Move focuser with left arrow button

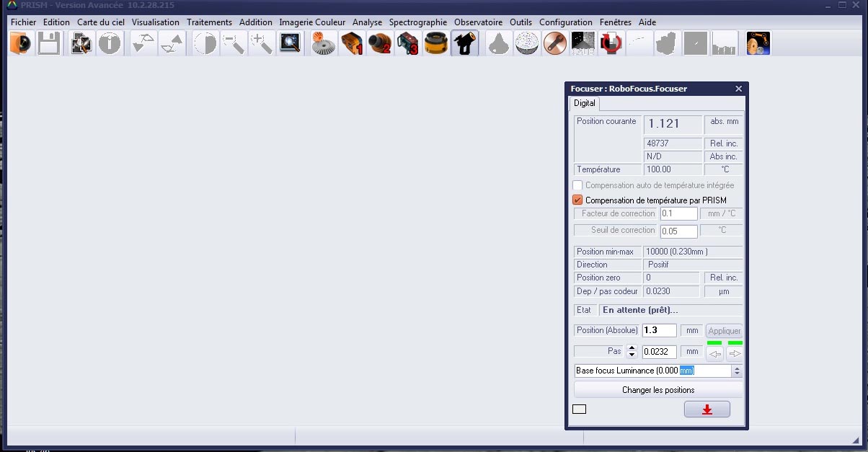pos(714,353)
